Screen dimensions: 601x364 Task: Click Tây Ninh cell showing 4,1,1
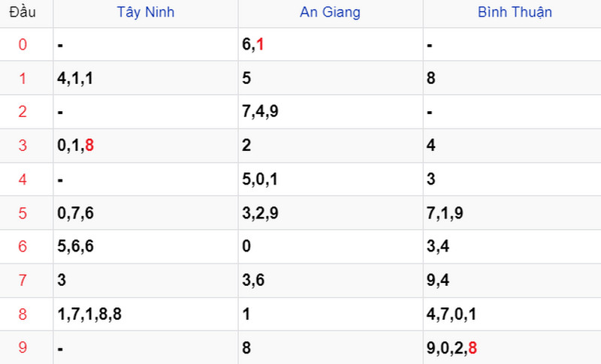(75, 78)
